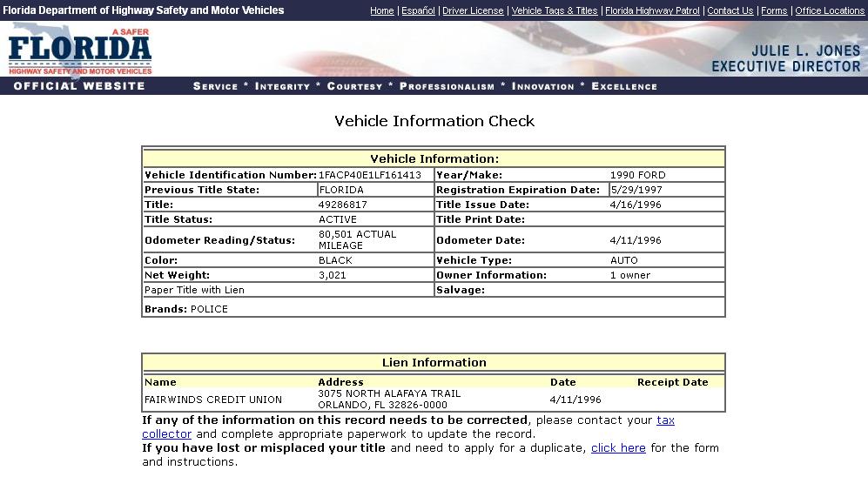Click the Previous Title State FLORIDA cell
868x477 pixels.
point(342,190)
